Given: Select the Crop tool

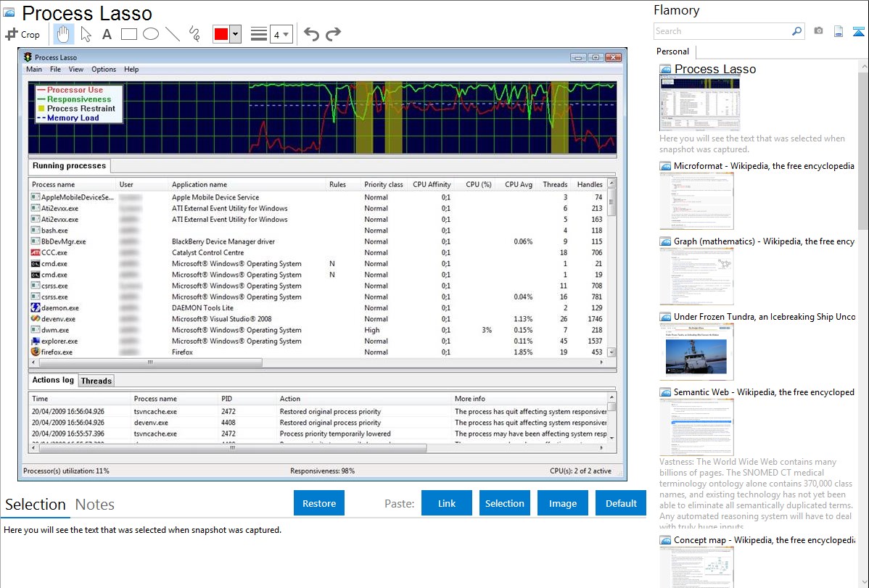Looking at the screenshot, I should (22, 34).
